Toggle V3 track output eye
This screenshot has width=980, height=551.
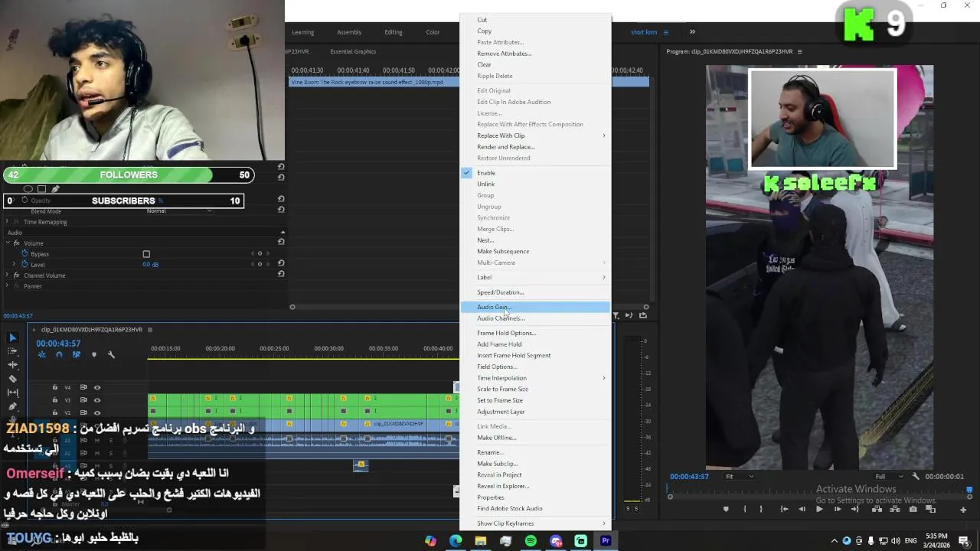coord(97,399)
